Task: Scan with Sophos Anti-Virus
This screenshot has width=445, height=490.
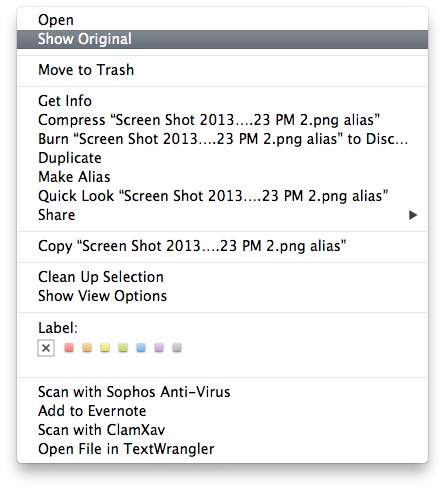Action: 222,392
